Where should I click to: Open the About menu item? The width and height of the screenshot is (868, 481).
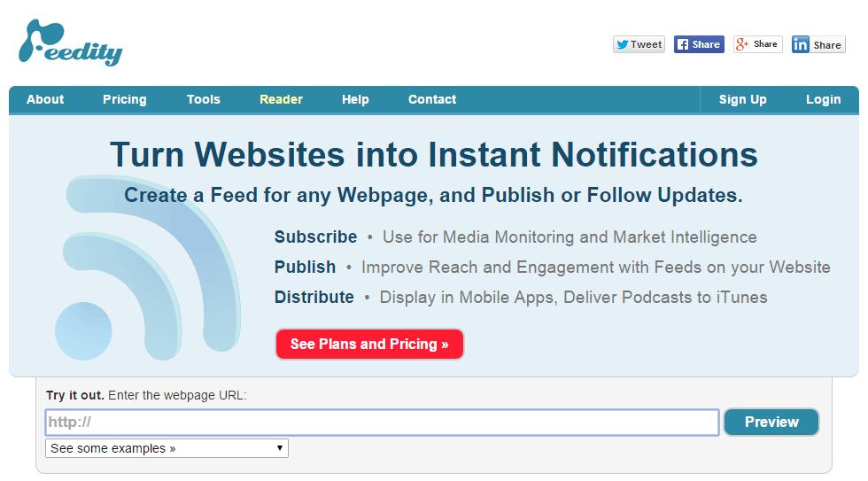point(45,99)
